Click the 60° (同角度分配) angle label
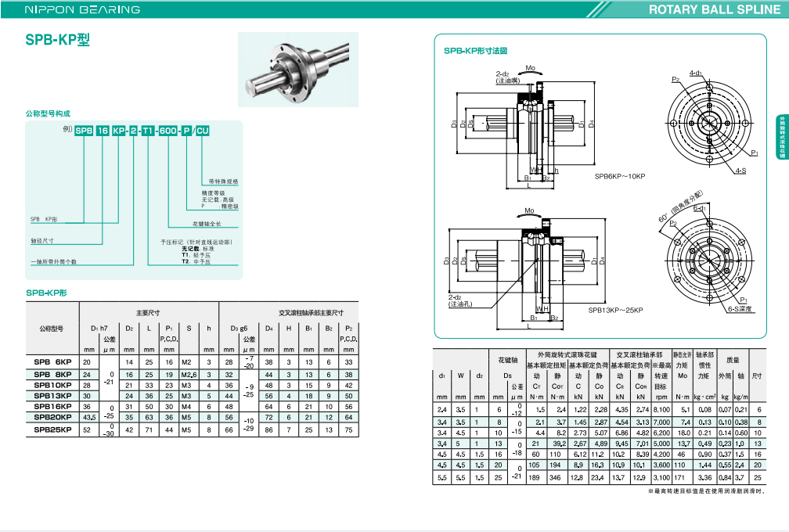 pyautogui.click(x=680, y=207)
